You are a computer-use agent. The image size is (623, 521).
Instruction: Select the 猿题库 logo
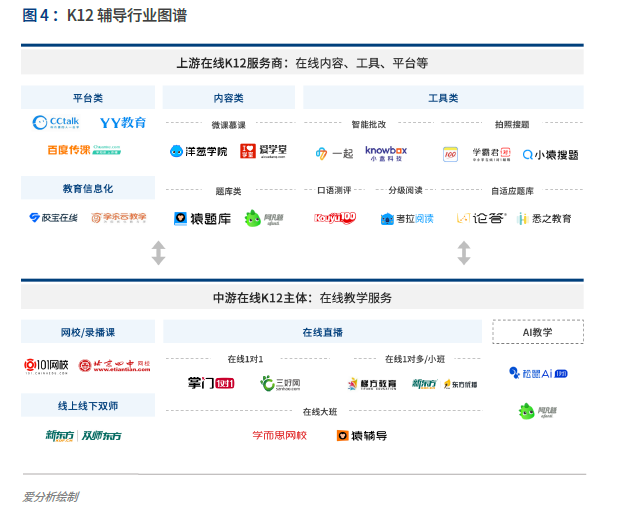pyautogui.click(x=201, y=218)
